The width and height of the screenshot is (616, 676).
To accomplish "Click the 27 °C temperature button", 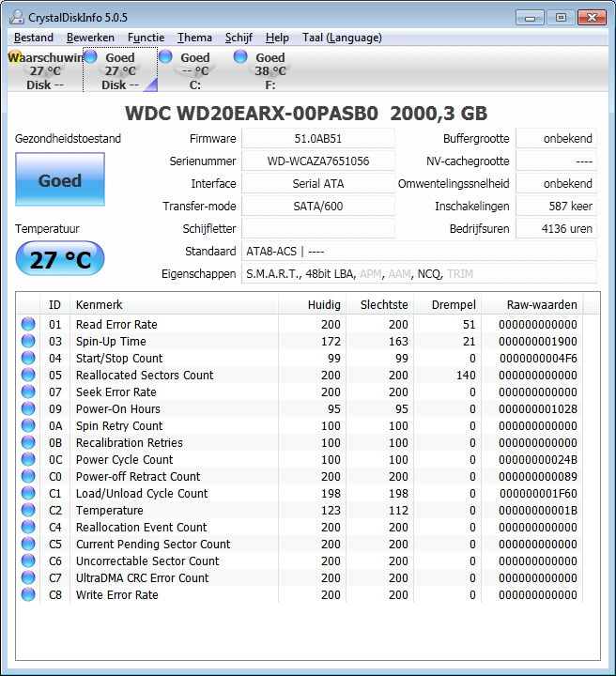I will pos(60,259).
